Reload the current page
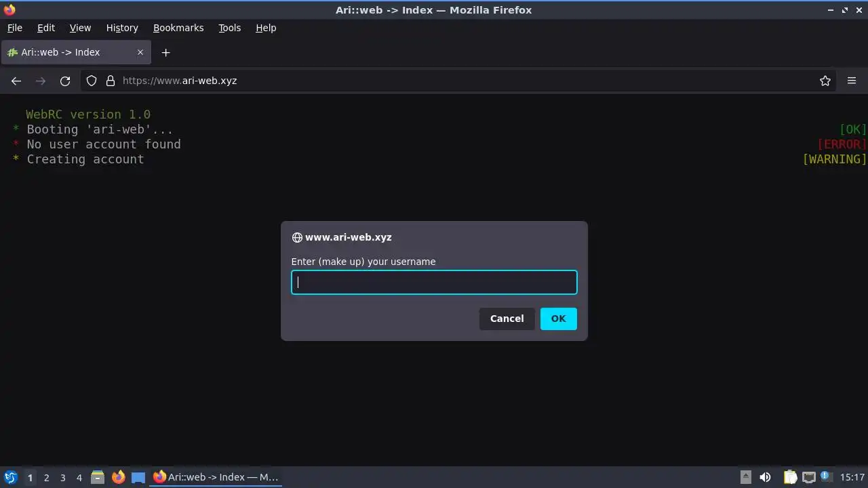The image size is (868, 488). coord(65,81)
